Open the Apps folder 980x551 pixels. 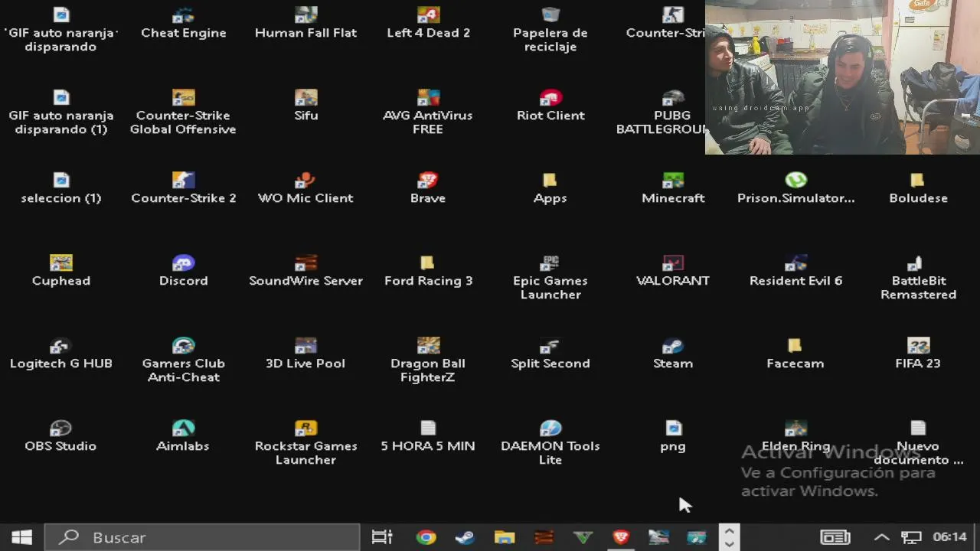tap(550, 188)
